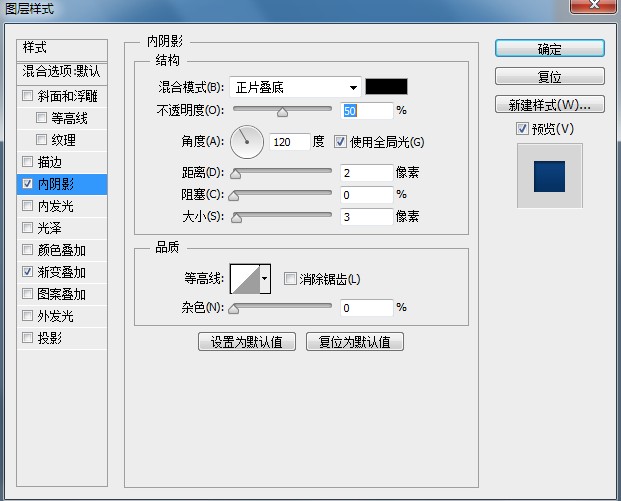Click the 确定 button
This screenshot has width=621, height=501.
(550, 48)
